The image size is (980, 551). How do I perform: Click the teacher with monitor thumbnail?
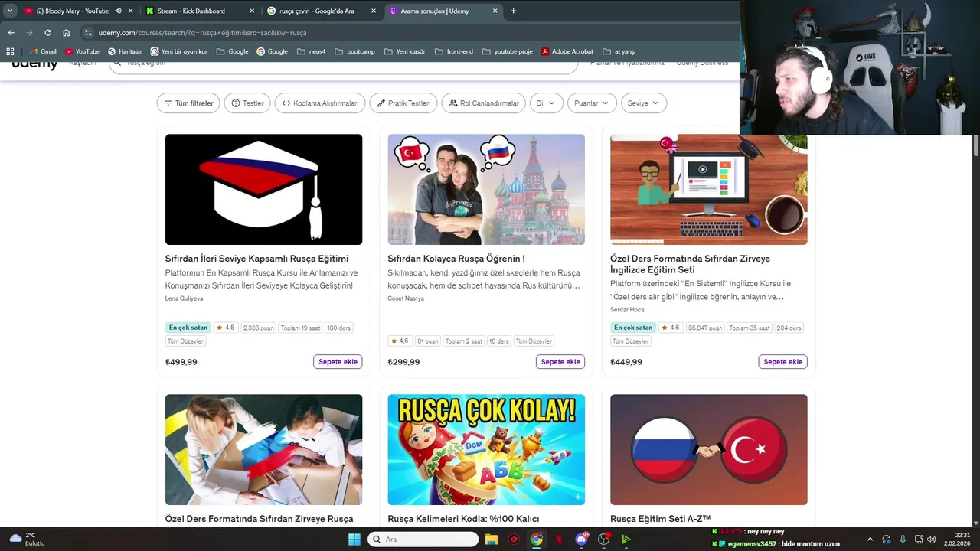coord(708,190)
